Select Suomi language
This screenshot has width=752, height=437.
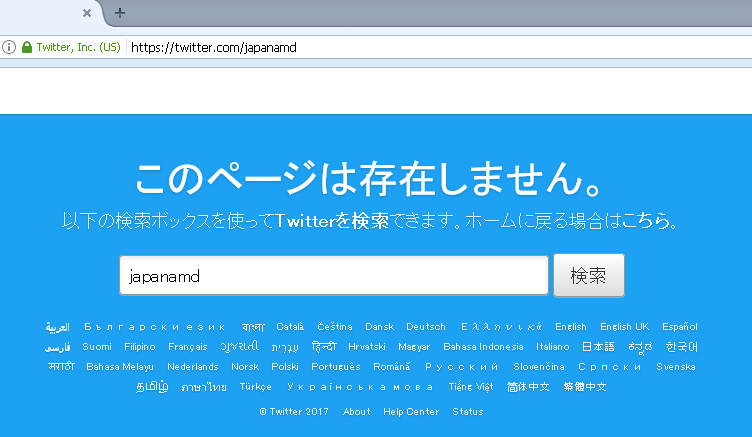click(97, 346)
